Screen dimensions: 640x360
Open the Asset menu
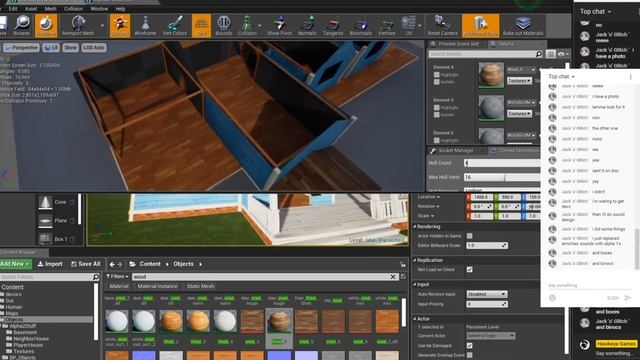click(31, 9)
